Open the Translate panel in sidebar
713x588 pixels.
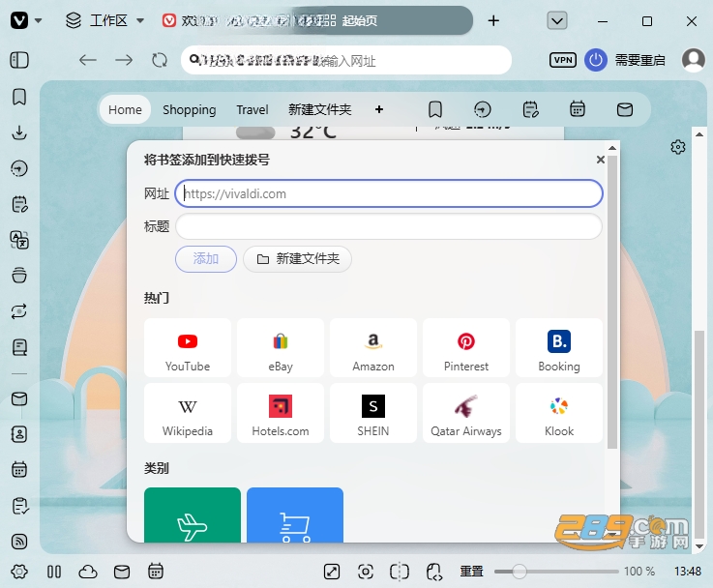point(19,240)
